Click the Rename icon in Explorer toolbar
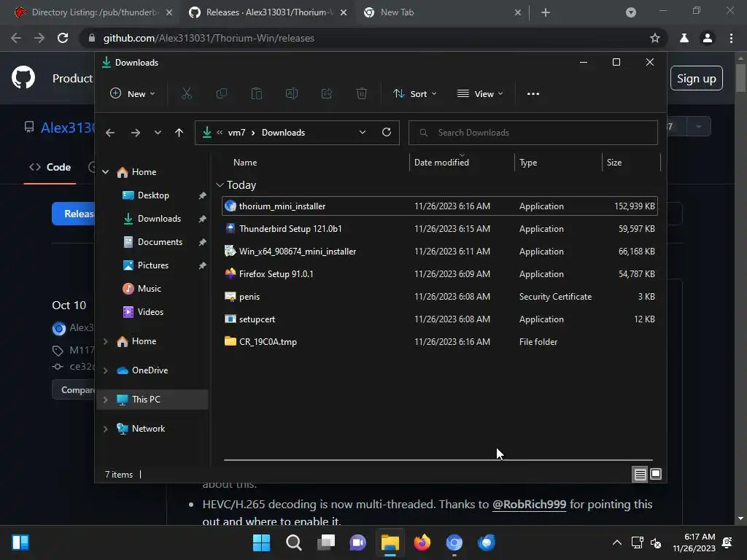747x560 pixels. (x=292, y=94)
